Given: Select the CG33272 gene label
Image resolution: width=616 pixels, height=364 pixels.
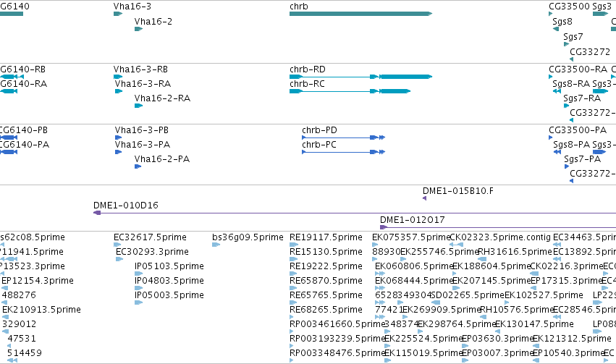Looking at the screenshot, I should (590, 52).
